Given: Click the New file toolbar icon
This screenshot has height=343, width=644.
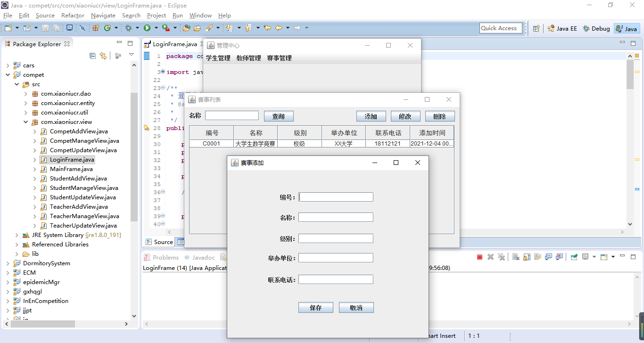Looking at the screenshot, I should coord(8,28).
